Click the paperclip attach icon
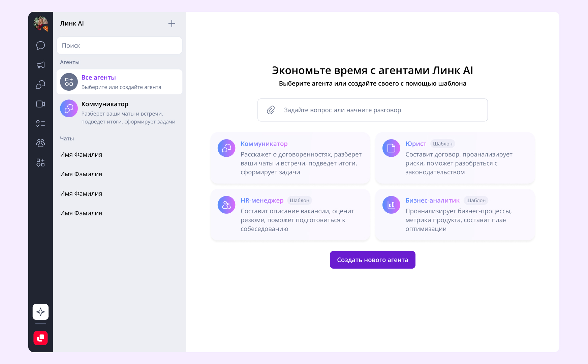Screen dimensions: 588x364 click(271, 110)
